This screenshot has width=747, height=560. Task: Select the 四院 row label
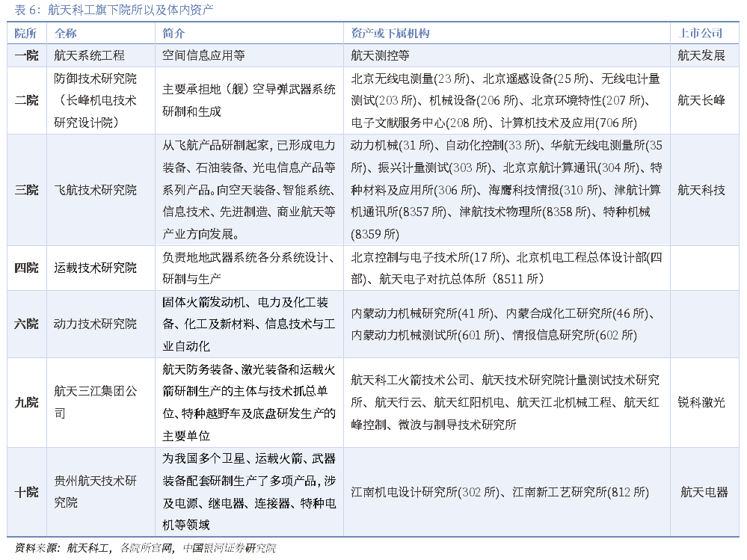coord(26,268)
